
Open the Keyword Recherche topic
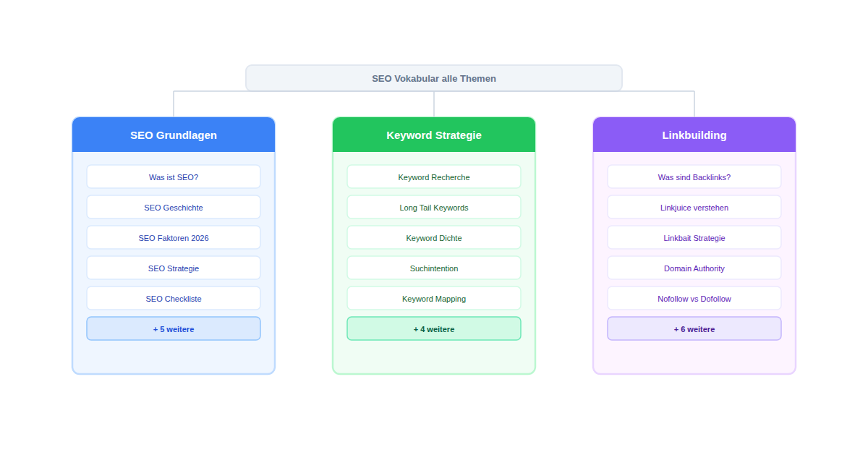(434, 177)
